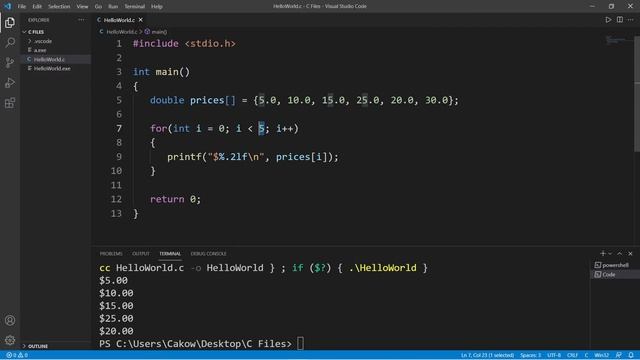The height and width of the screenshot is (360, 640).
Task: Change CRLF end of line sequence
Action: click(x=572, y=355)
